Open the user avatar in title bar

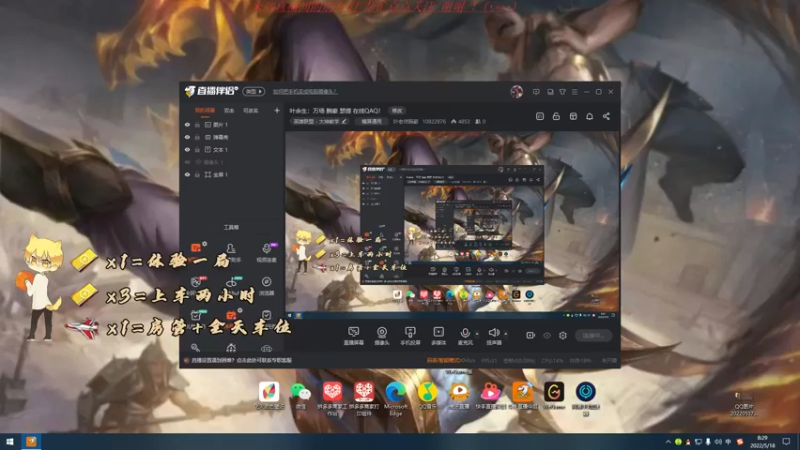tap(516, 91)
